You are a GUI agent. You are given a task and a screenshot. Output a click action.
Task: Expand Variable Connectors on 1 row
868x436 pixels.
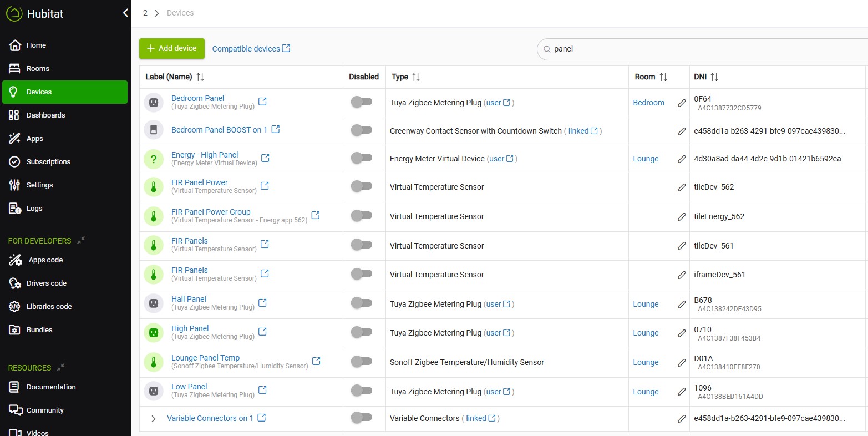click(x=154, y=419)
